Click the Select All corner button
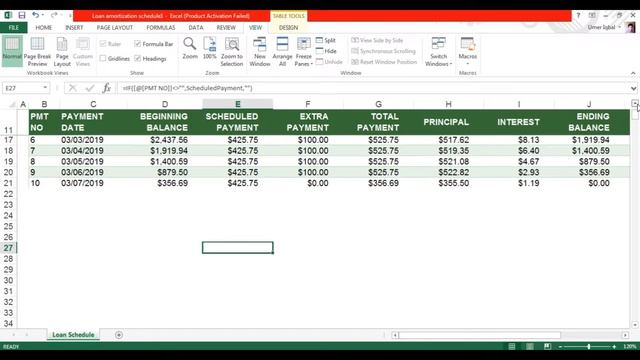Image resolution: width=640 pixels, height=360 pixels. [13, 104]
